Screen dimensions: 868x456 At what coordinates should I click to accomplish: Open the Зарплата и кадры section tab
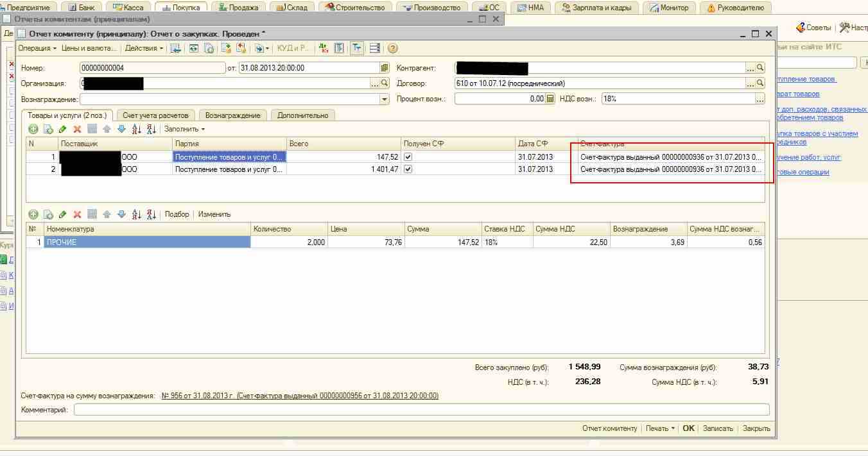point(596,8)
